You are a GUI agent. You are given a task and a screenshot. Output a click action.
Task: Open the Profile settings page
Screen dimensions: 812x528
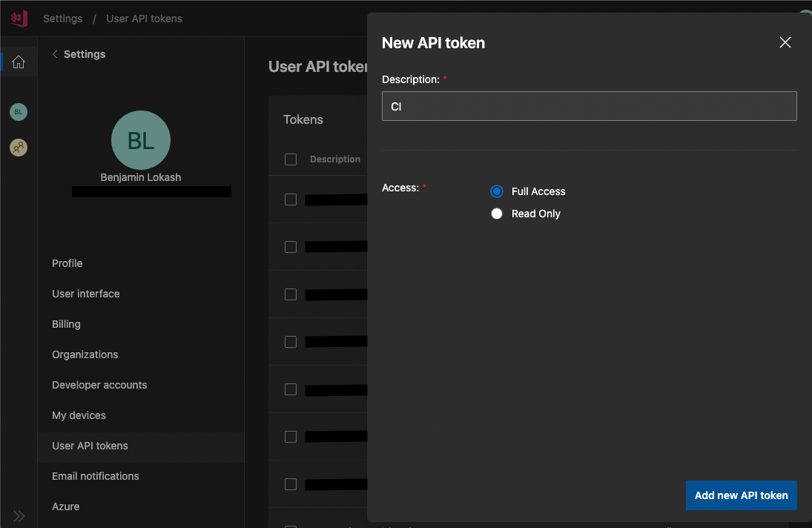tap(67, 263)
